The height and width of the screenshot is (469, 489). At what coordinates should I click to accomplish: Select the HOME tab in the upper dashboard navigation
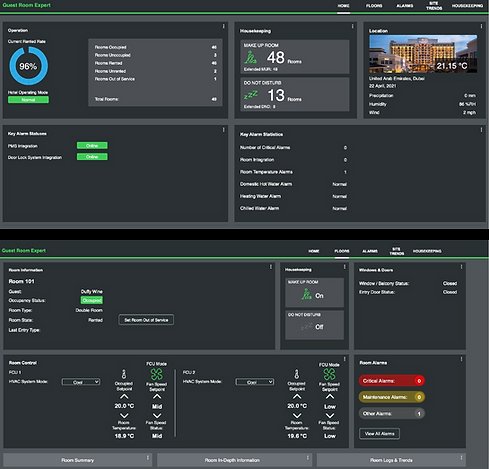(x=343, y=6)
